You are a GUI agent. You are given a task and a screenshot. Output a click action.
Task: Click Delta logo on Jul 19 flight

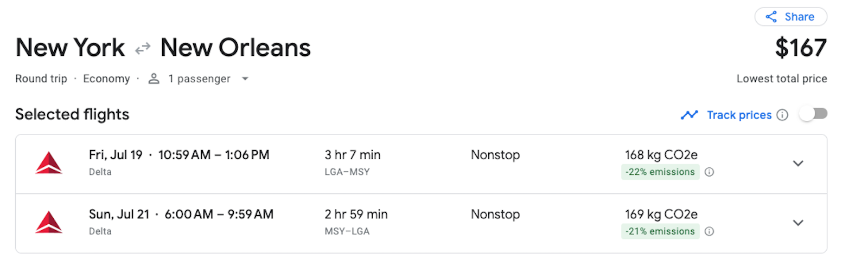(49, 163)
